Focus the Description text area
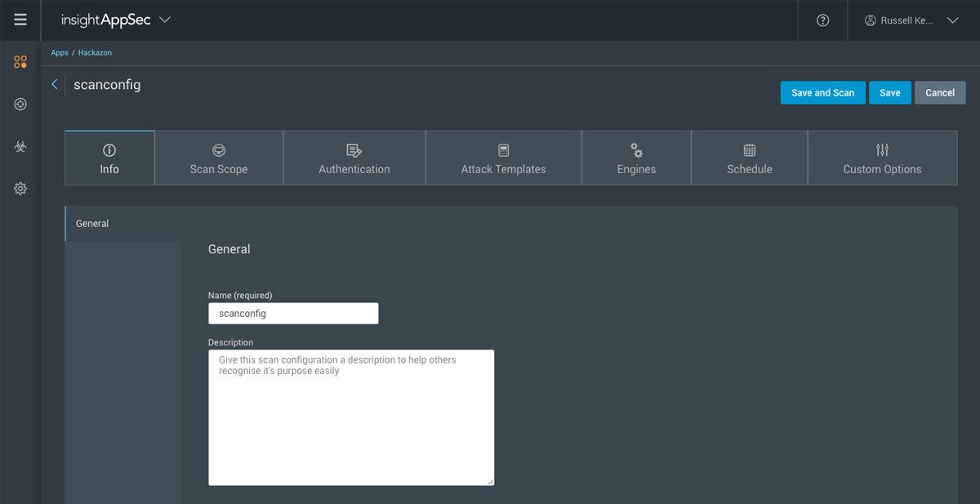Screen dimensions: 980x504 [x=351, y=417]
